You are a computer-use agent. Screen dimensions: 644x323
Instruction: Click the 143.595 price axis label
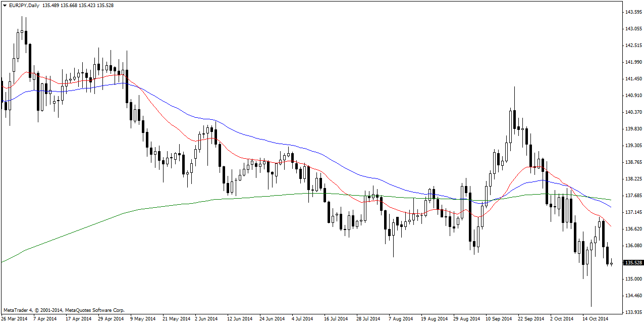pos(633,12)
